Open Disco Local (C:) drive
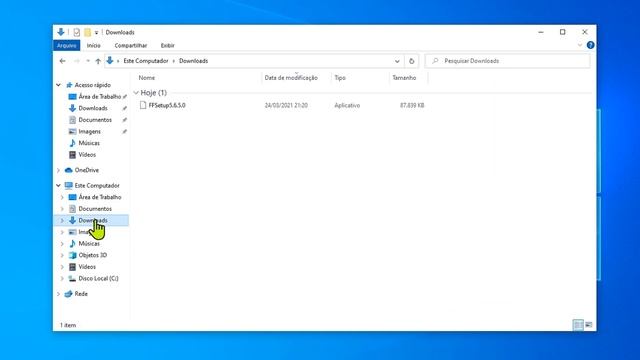Viewport: 640px width, 360px height. (x=98, y=278)
